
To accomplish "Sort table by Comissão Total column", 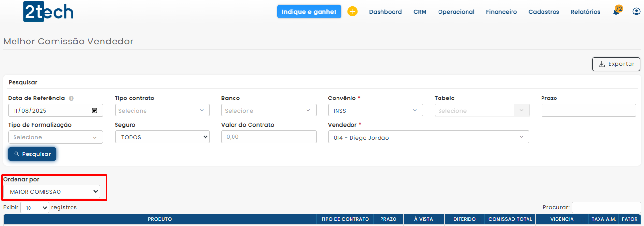I will point(510,219).
